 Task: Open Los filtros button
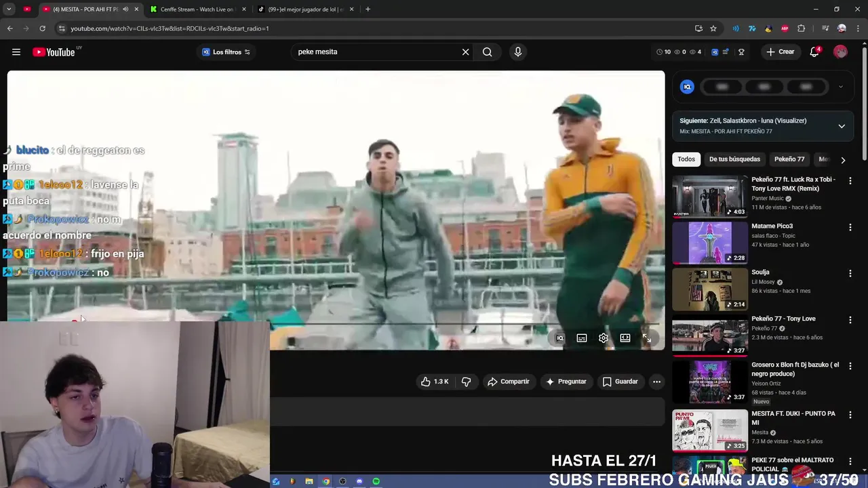pyautogui.click(x=226, y=52)
